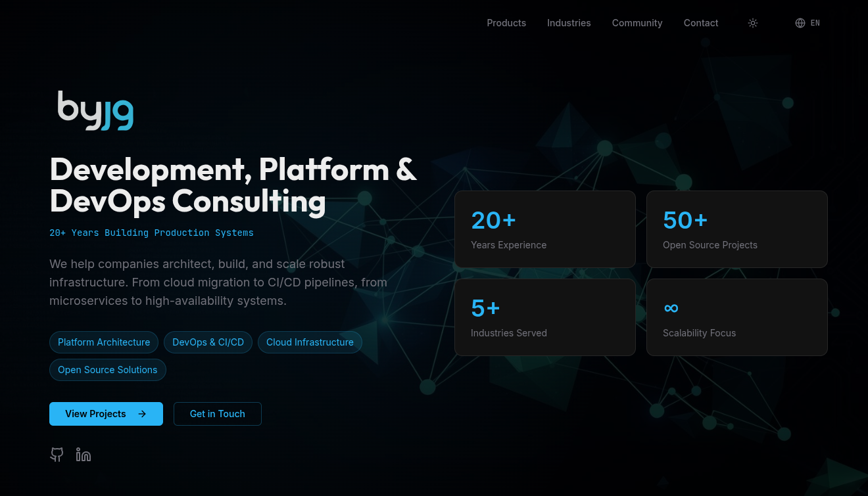The image size is (868, 496).
Task: Select the Open Source Solutions tag
Action: coord(108,370)
